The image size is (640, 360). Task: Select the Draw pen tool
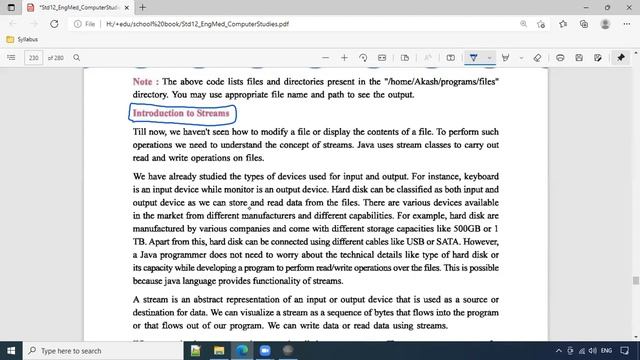473,58
